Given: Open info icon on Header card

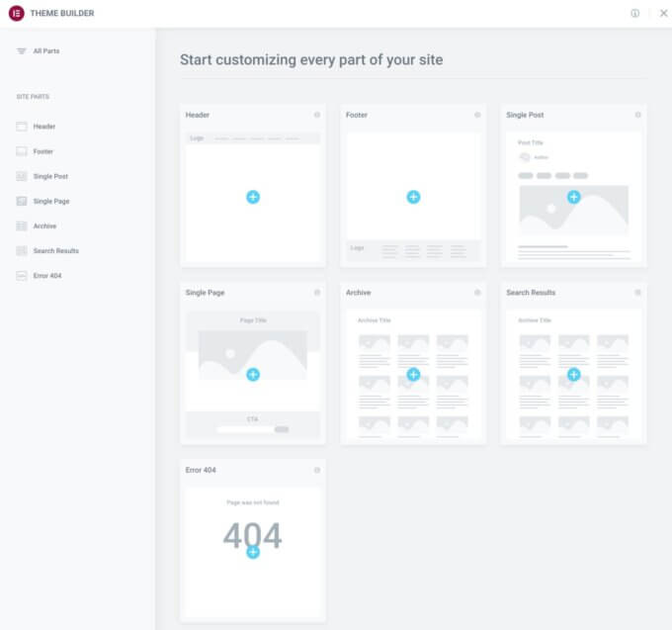Looking at the screenshot, I should click(x=317, y=115).
